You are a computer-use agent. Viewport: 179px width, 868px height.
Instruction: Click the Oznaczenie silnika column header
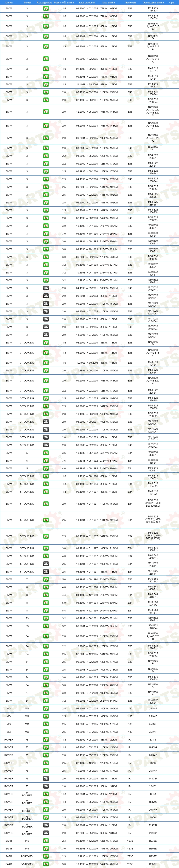[x=153, y=2]
